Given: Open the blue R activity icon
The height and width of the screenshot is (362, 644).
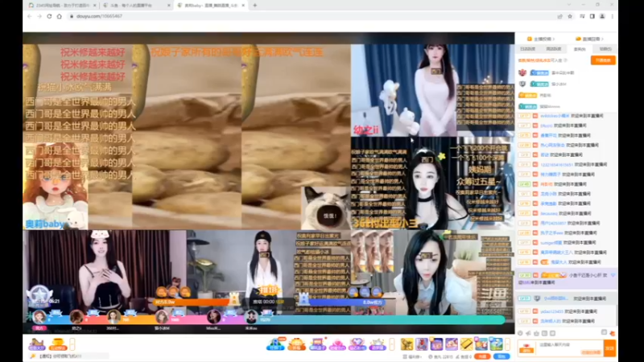Looking at the screenshot, I should (x=275, y=344).
